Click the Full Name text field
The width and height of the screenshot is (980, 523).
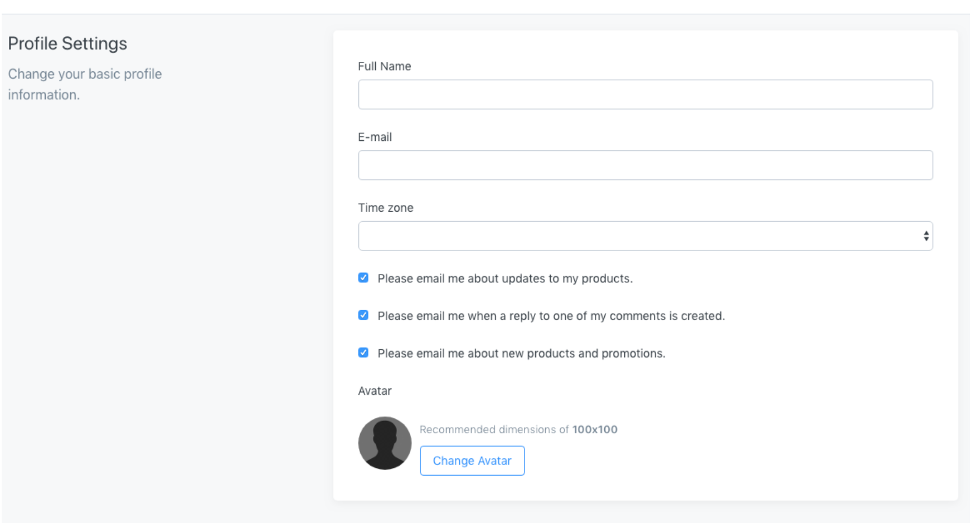(x=645, y=95)
